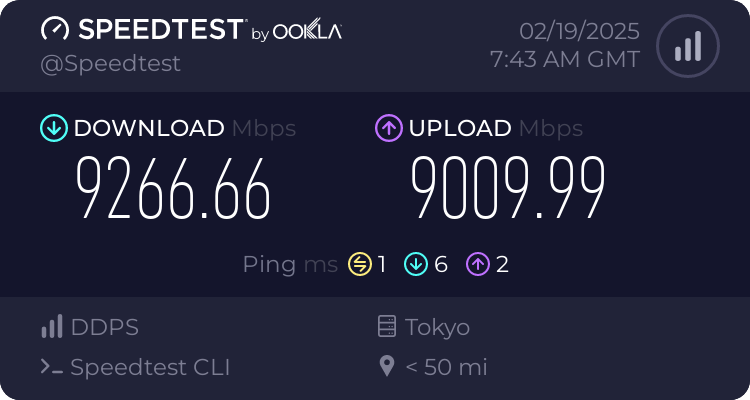750x400 pixels.
Task: Click the terminal prompt icon
Action: 52,367
